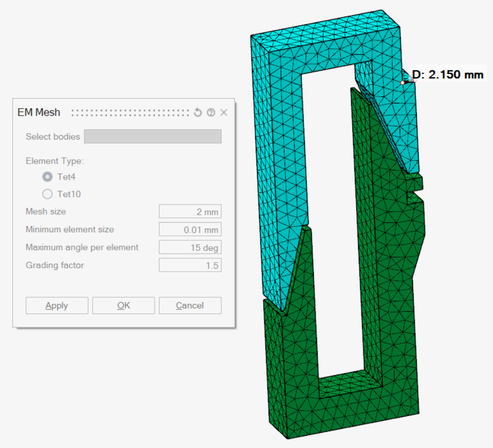Open help for the EM Mesh dialog
This screenshot has height=448, width=493.
tap(211, 112)
